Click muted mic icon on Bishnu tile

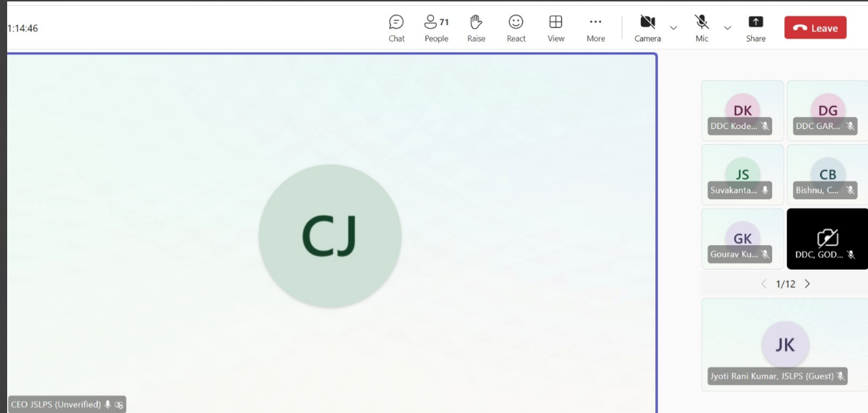click(x=850, y=190)
